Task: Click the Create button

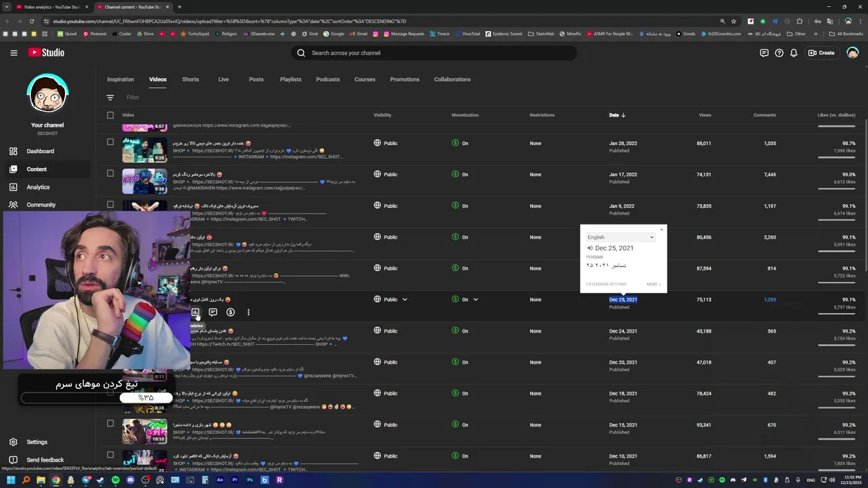Action: point(821,53)
